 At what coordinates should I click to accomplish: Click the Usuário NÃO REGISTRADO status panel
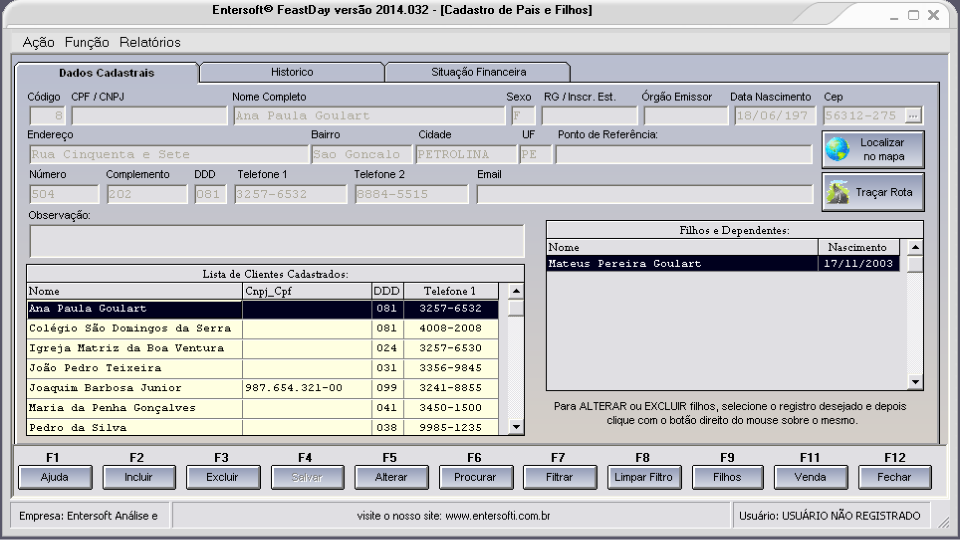(830, 516)
